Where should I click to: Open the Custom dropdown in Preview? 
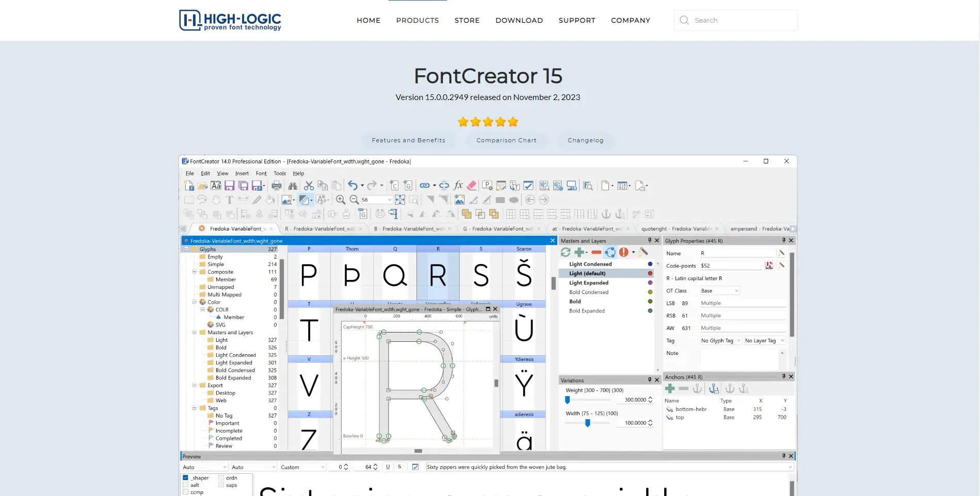coord(302,467)
